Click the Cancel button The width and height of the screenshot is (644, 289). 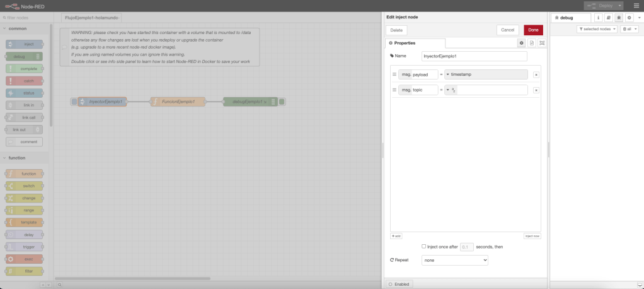point(507,30)
